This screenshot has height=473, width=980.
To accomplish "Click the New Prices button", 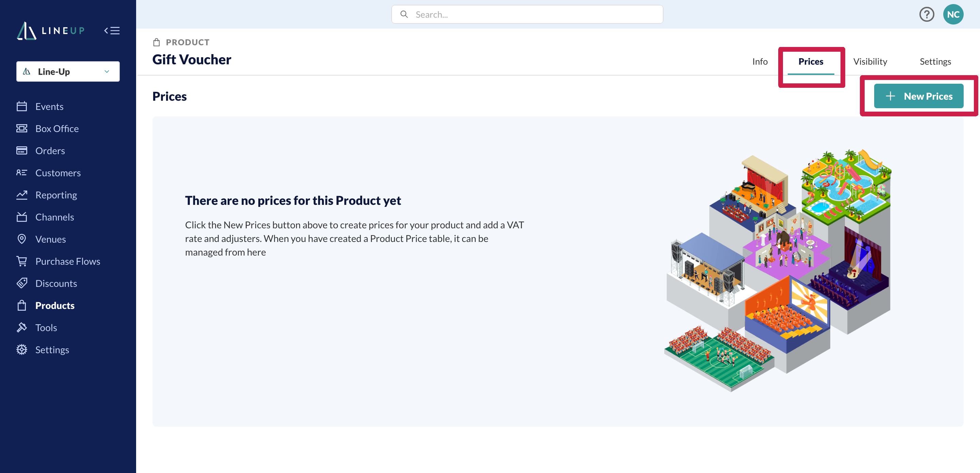I will pyautogui.click(x=918, y=96).
